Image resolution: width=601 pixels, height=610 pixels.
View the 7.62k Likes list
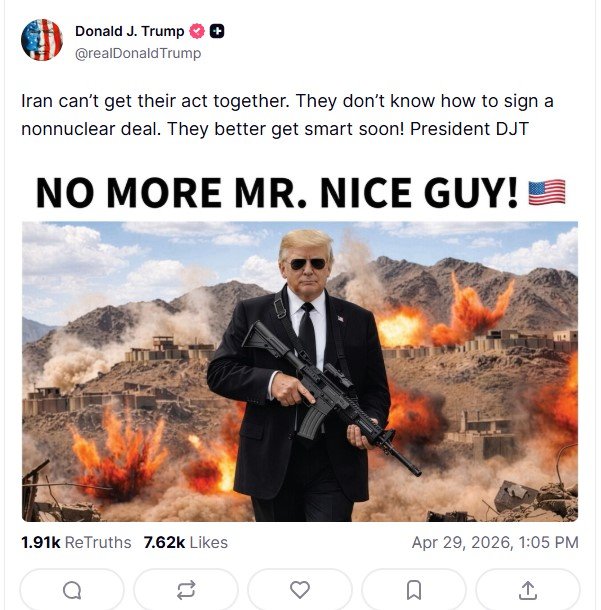tap(185, 543)
